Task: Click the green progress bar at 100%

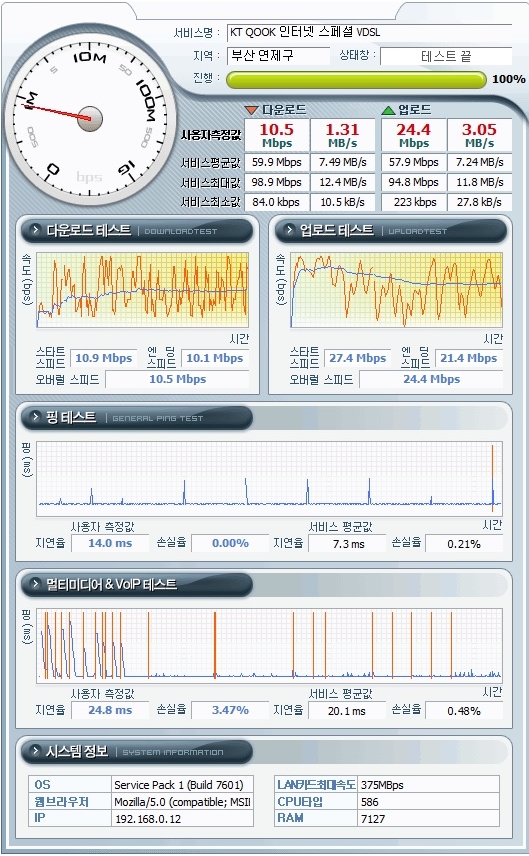Action: tap(356, 79)
